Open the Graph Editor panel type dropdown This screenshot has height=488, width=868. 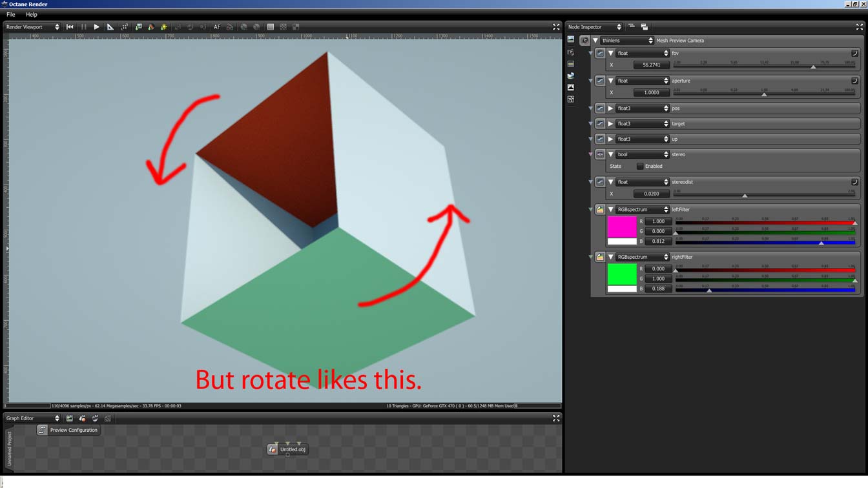pyautogui.click(x=32, y=418)
